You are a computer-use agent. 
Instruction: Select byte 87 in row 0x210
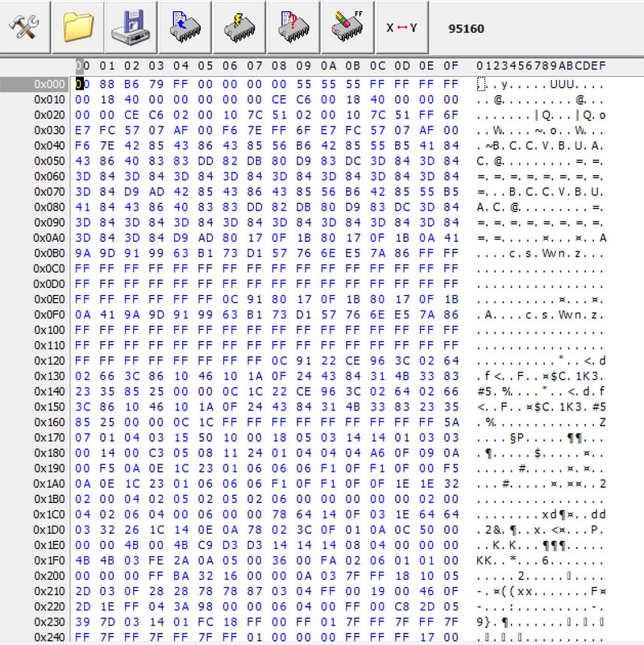pyautogui.click(x=255, y=591)
